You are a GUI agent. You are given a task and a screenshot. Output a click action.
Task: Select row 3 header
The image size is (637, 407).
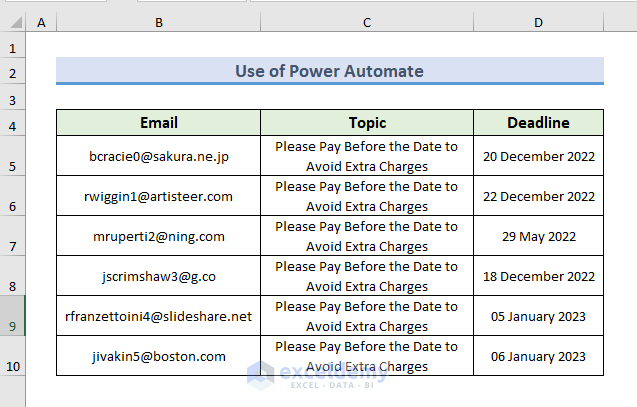point(13,97)
